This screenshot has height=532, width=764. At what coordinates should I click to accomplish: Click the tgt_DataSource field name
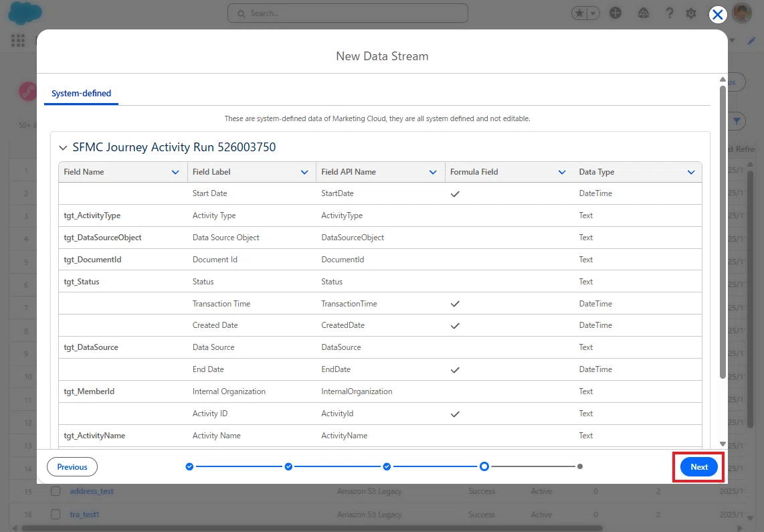point(91,347)
